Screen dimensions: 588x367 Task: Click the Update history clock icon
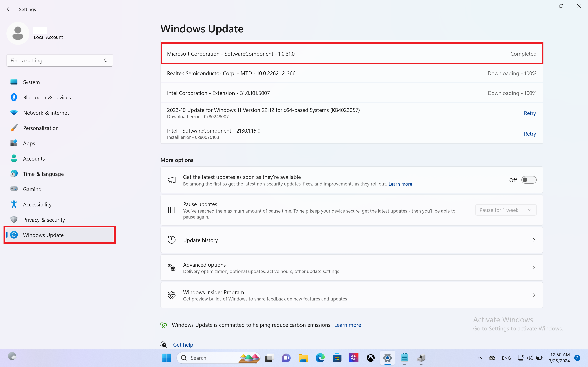tap(171, 240)
